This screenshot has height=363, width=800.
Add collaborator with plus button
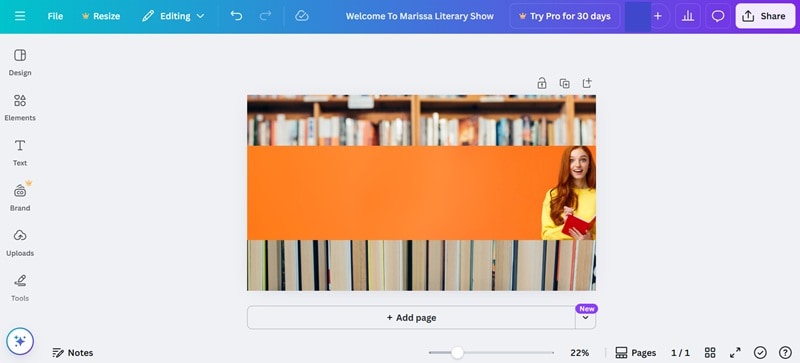pyautogui.click(x=658, y=16)
